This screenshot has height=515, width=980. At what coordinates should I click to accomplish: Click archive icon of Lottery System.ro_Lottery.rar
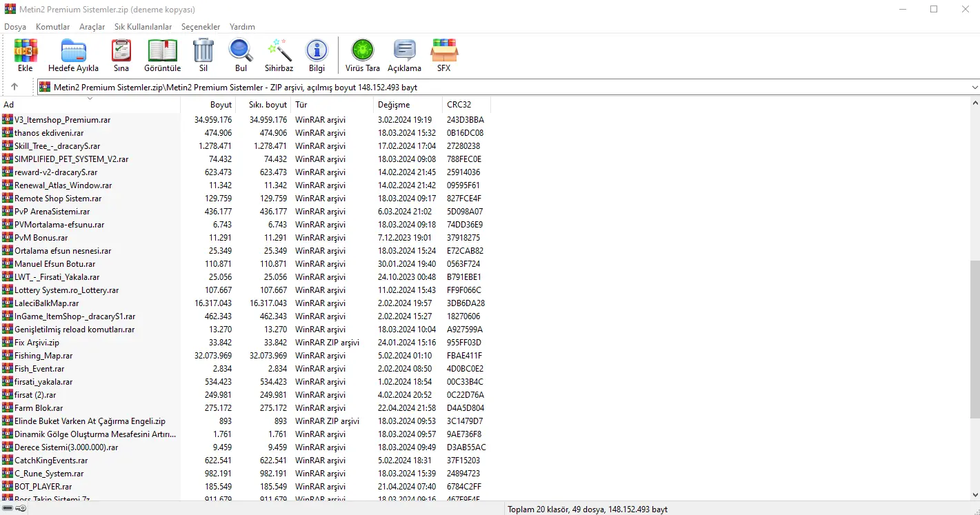[8, 290]
